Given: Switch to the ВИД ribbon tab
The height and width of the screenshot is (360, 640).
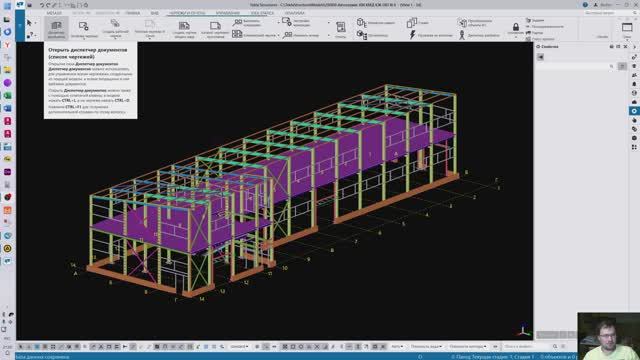Looking at the screenshot, I should pos(154,13).
